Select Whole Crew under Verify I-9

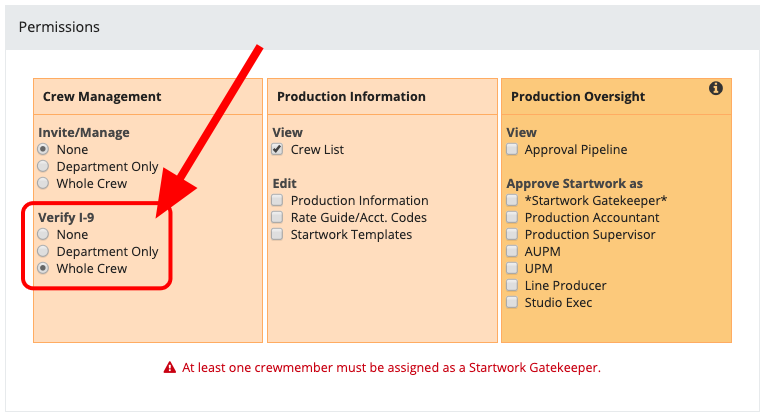[43, 268]
